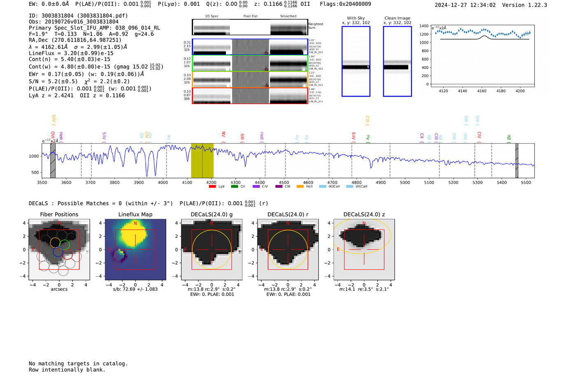Image resolution: width=576 pixels, height=392 pixels.
Task: Click the green-bordered 2D spectrum row
Action: [x=250, y=63]
